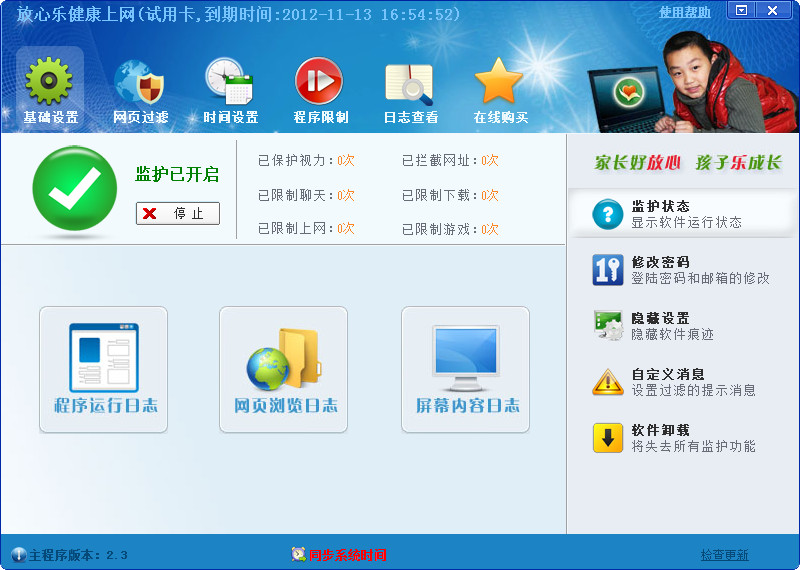The height and width of the screenshot is (570, 800).
Task: Select 自定义消息 sidebar entry text
Action: (x=693, y=382)
